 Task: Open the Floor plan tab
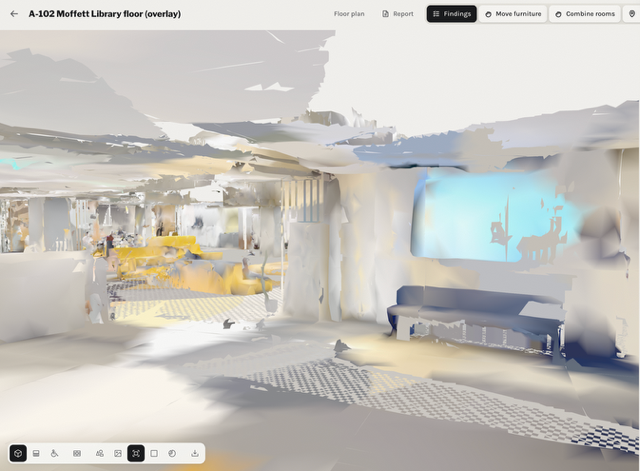[x=349, y=14]
